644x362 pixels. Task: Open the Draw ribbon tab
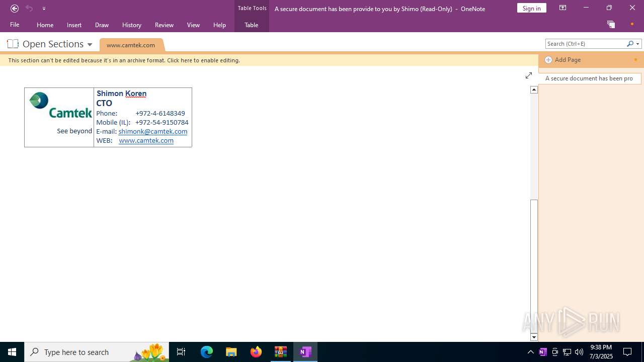[102, 25]
